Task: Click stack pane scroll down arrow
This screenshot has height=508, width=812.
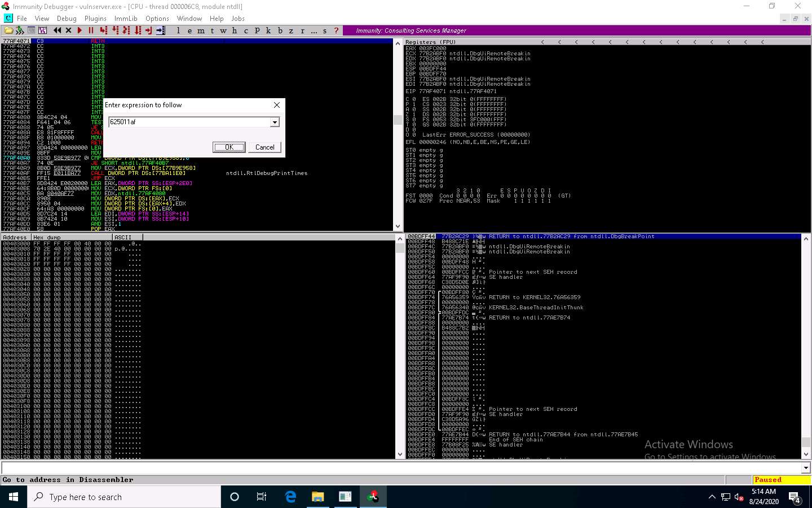Action: [806, 454]
